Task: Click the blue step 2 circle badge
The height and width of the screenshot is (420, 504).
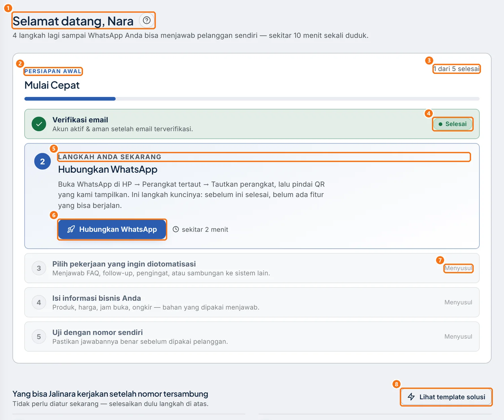Action: click(x=42, y=162)
